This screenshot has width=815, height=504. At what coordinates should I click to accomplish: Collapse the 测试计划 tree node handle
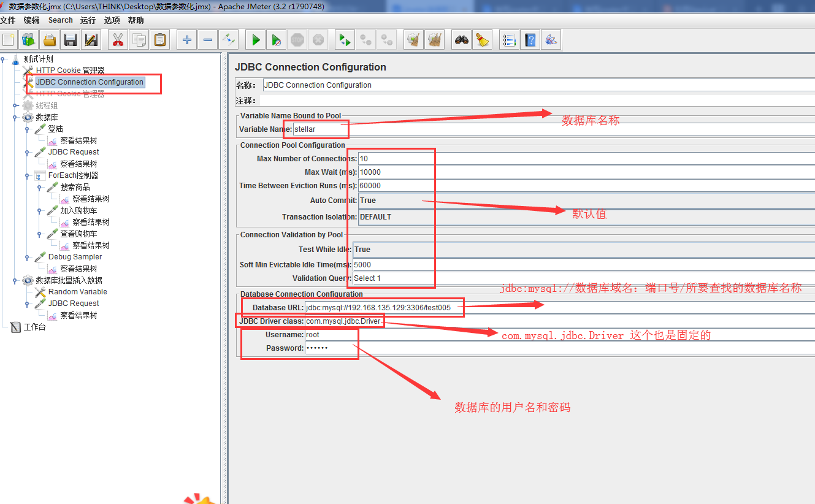coord(3,59)
